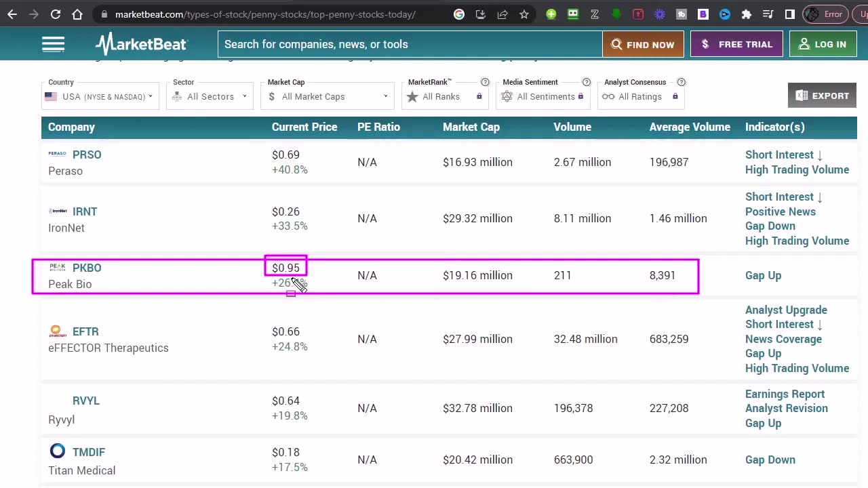Sort by Company column header
Screen dimensions: 868x488
71,127
